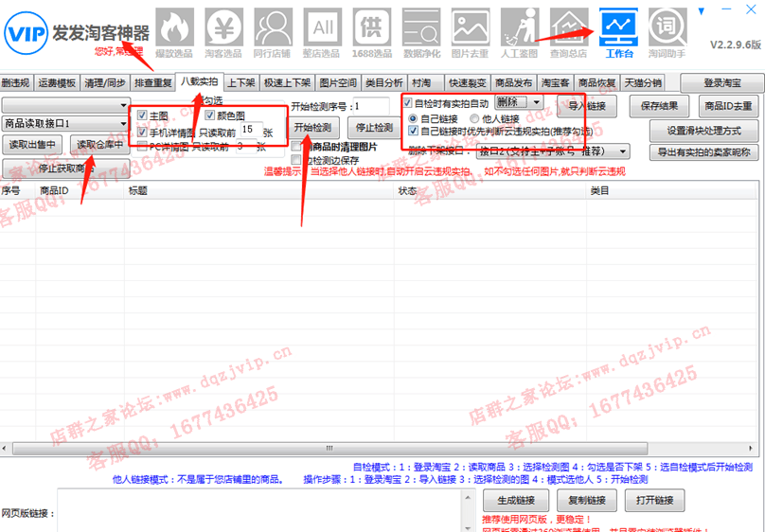Switch to the 上下架 tab

pyautogui.click(x=241, y=83)
